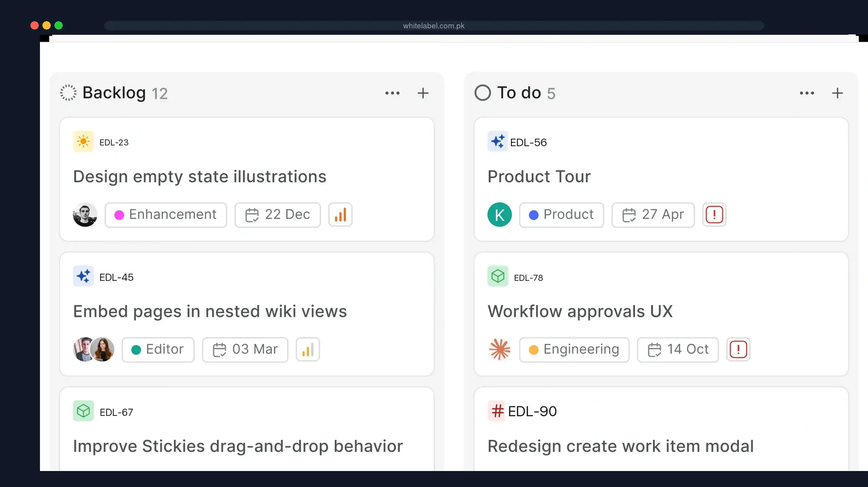Open the Product Tour work item

[539, 177]
